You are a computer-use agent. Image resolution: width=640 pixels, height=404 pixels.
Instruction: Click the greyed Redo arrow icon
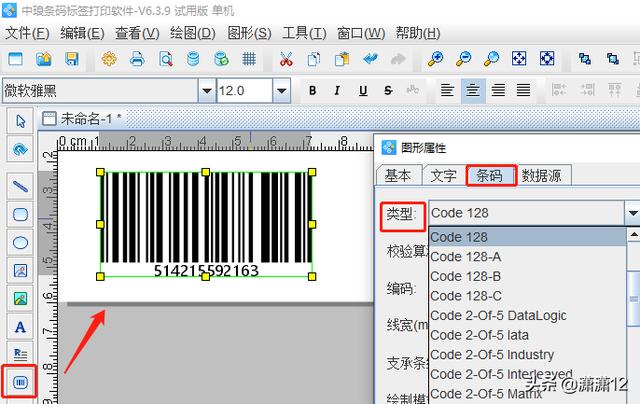[398, 59]
